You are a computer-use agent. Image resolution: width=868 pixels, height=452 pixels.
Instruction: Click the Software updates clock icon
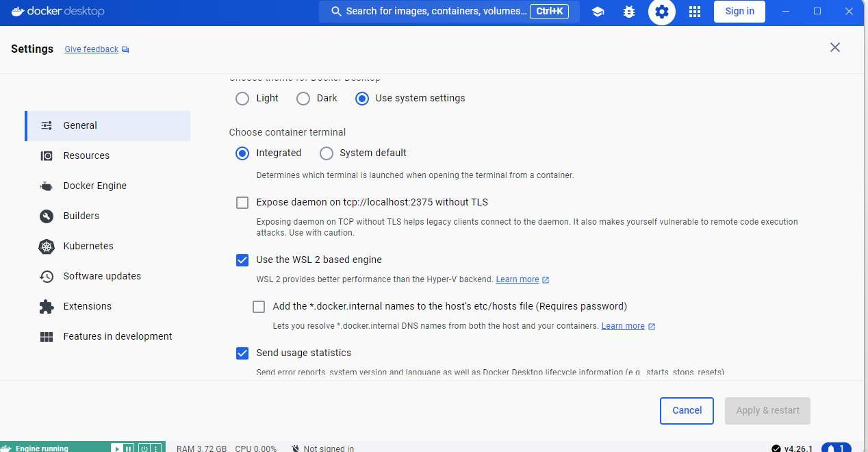(47, 277)
